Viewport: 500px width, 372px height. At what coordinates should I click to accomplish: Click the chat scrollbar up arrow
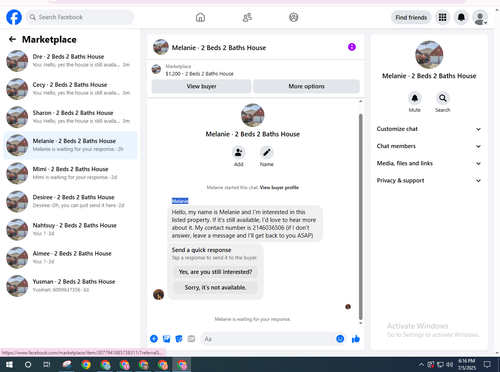(360, 101)
